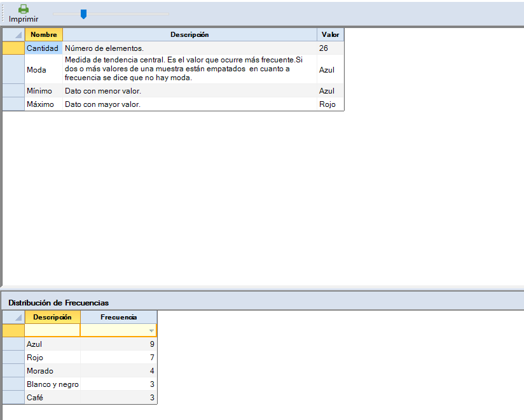Image resolution: width=524 pixels, height=420 pixels.
Task: Select the Rojo row in the frequency table
Action: pyautogui.click(x=52, y=358)
